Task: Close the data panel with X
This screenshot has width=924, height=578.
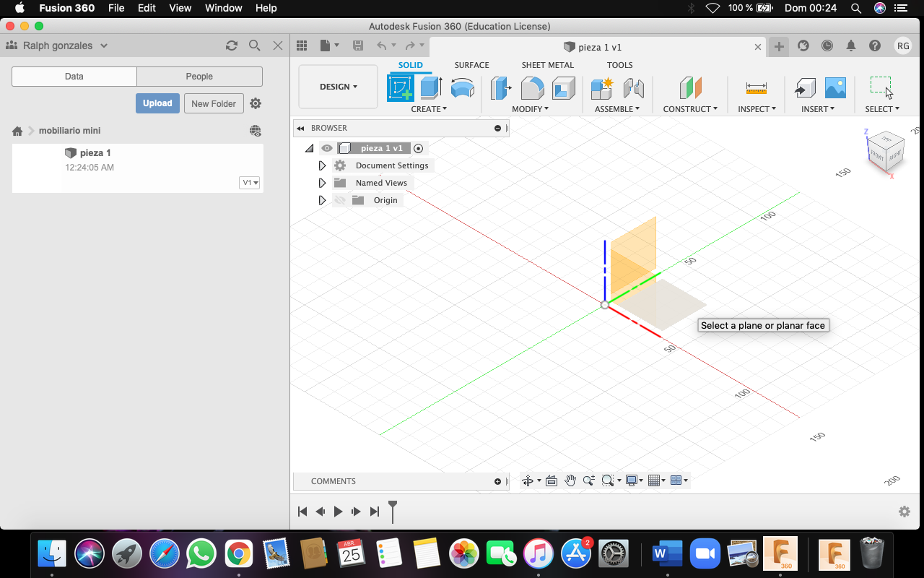Action: pos(278,46)
